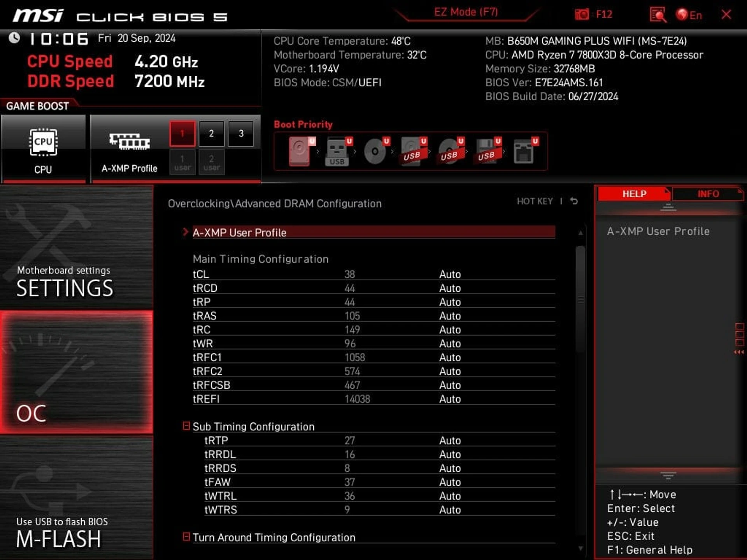Click the help panel top collapse handle
Viewport: 747px width, 560px height.
(668, 207)
